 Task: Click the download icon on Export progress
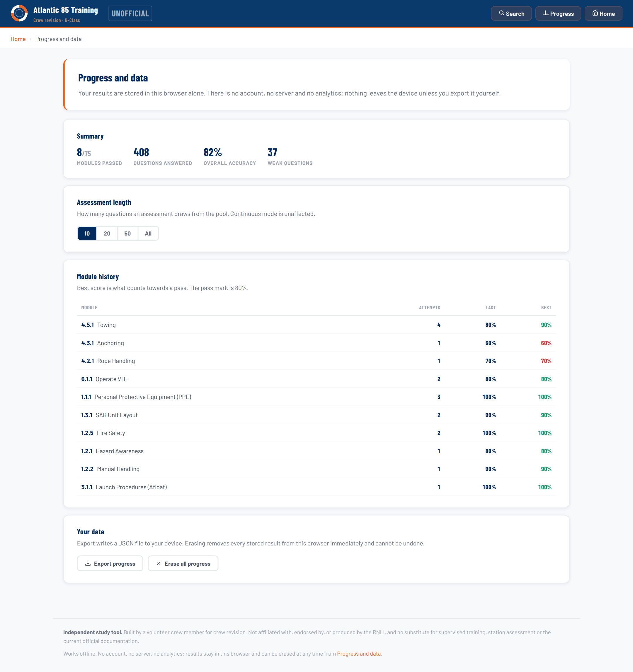[88, 564]
